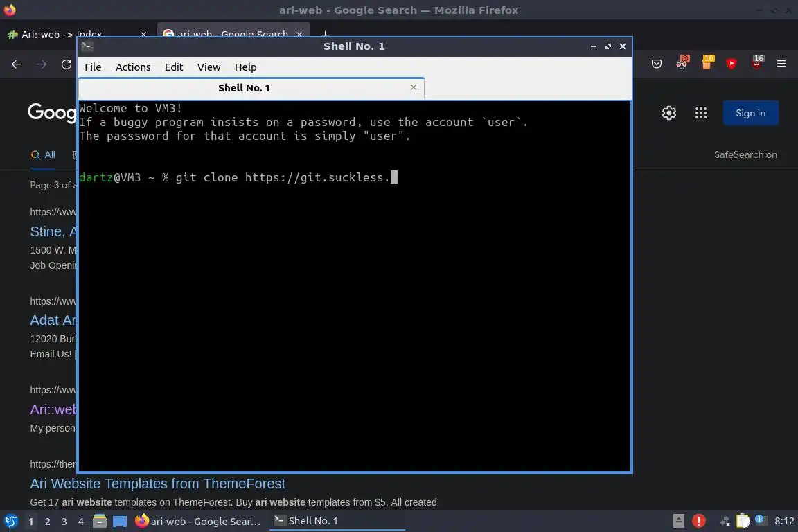Open the Actions menu in the terminal
The width and height of the screenshot is (798, 532).
coord(133,67)
